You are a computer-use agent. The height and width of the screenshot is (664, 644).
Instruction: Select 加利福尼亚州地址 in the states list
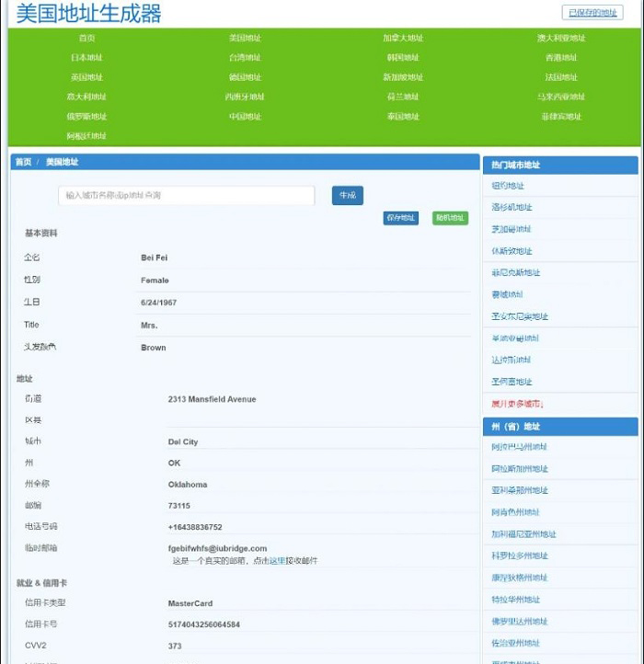pyautogui.click(x=523, y=534)
